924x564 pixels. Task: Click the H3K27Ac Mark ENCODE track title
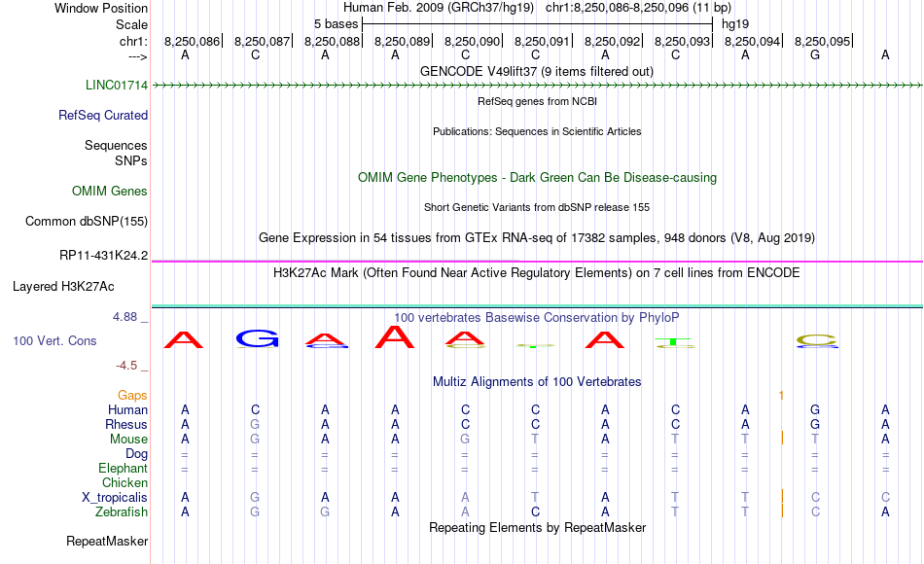pos(537,273)
